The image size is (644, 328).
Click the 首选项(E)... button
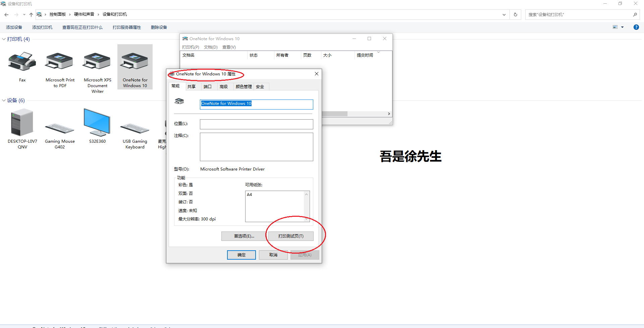click(244, 236)
